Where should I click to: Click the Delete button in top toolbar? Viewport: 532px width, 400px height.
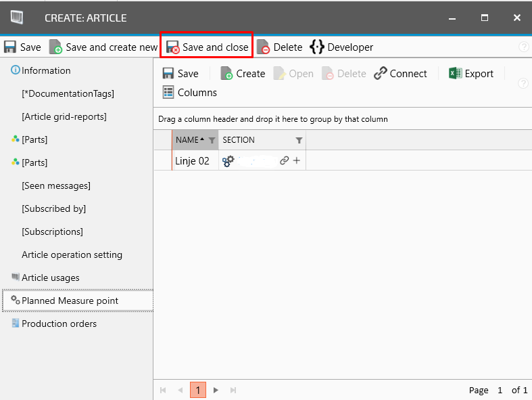point(280,47)
